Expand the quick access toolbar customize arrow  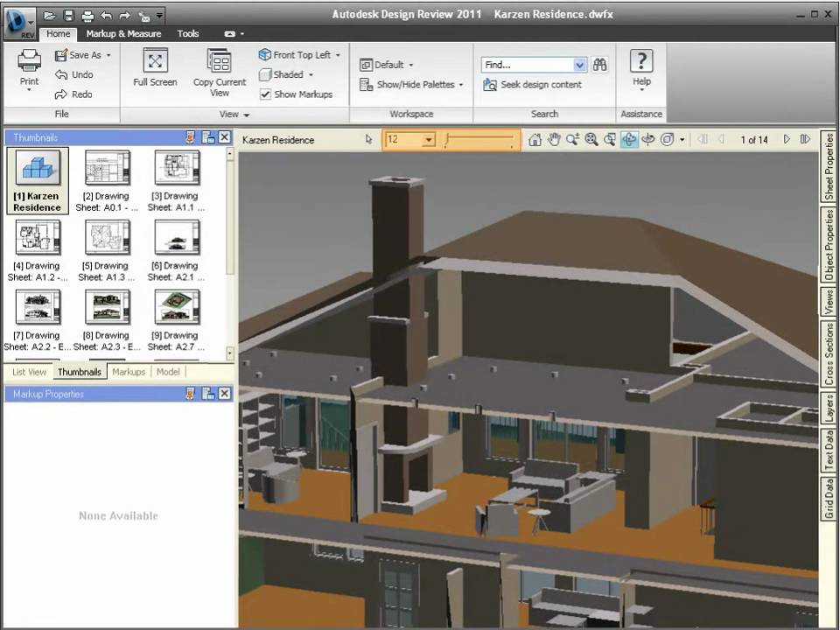(x=159, y=16)
